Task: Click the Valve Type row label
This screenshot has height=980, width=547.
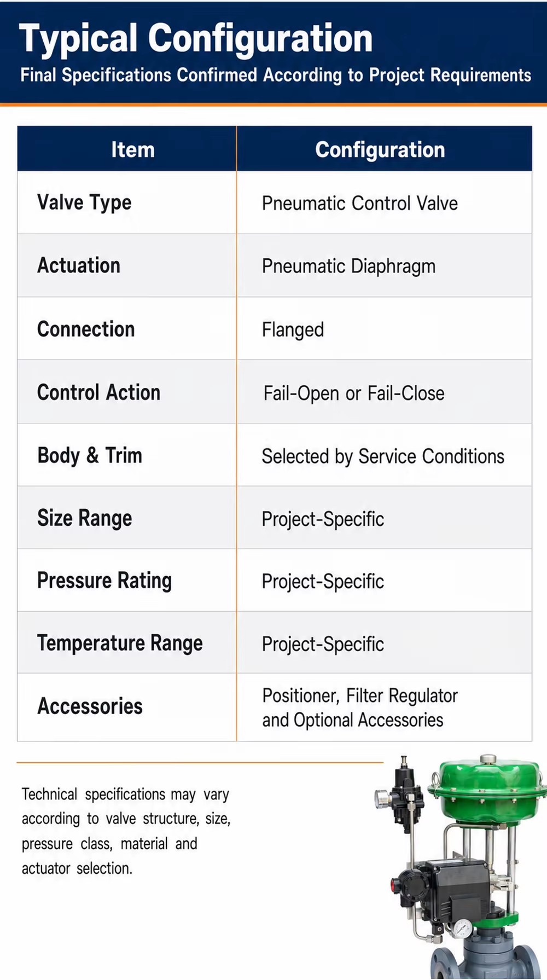Action: [84, 202]
